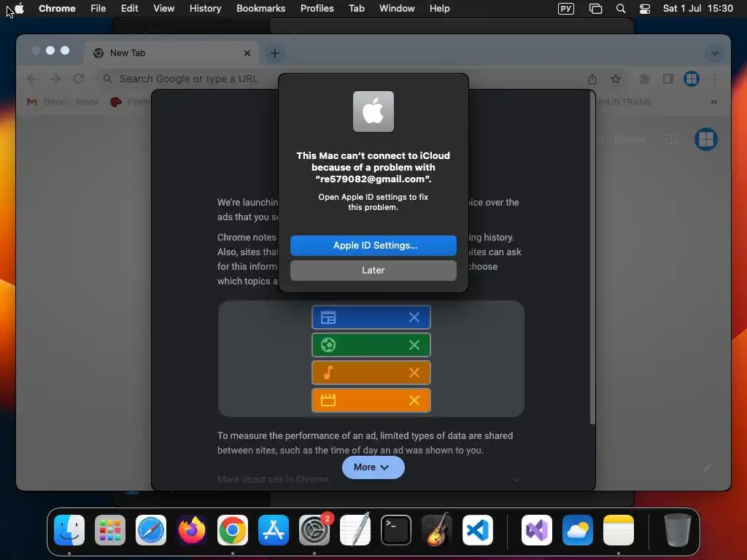Remove the green sports topic chip

[414, 345]
